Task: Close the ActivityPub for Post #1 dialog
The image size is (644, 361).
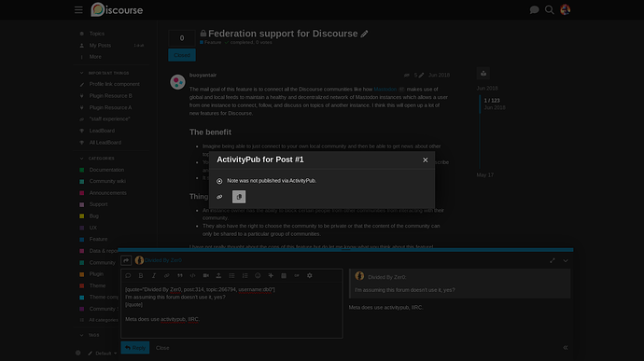Action: [425, 160]
